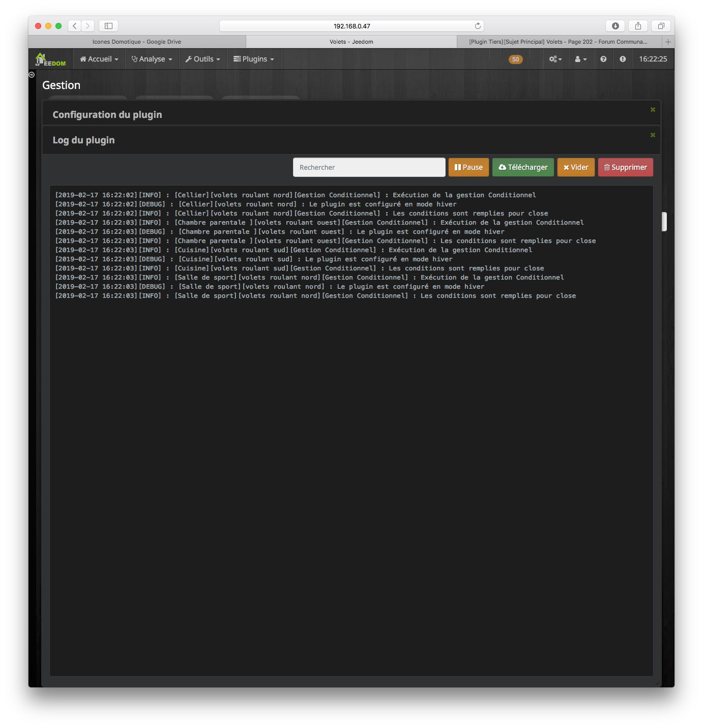The width and height of the screenshot is (703, 728).
Task: Click the Configuration du plugin title
Action: [107, 115]
